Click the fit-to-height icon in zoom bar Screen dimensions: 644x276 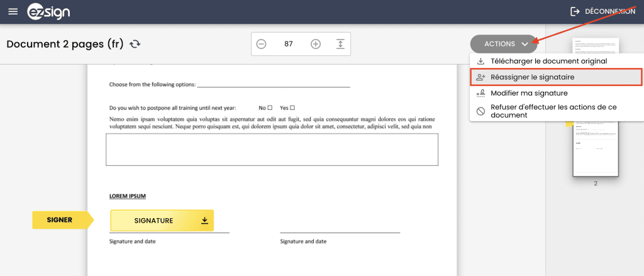pos(340,44)
